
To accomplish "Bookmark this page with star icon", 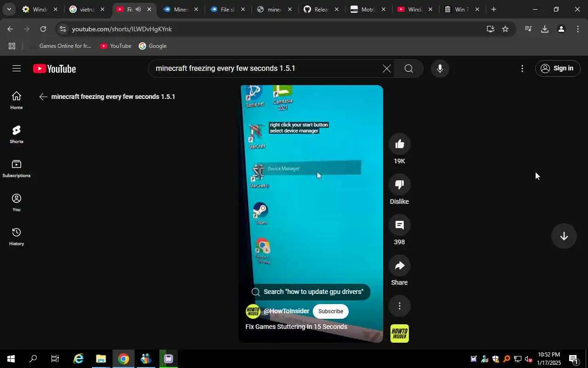I will click(x=505, y=29).
